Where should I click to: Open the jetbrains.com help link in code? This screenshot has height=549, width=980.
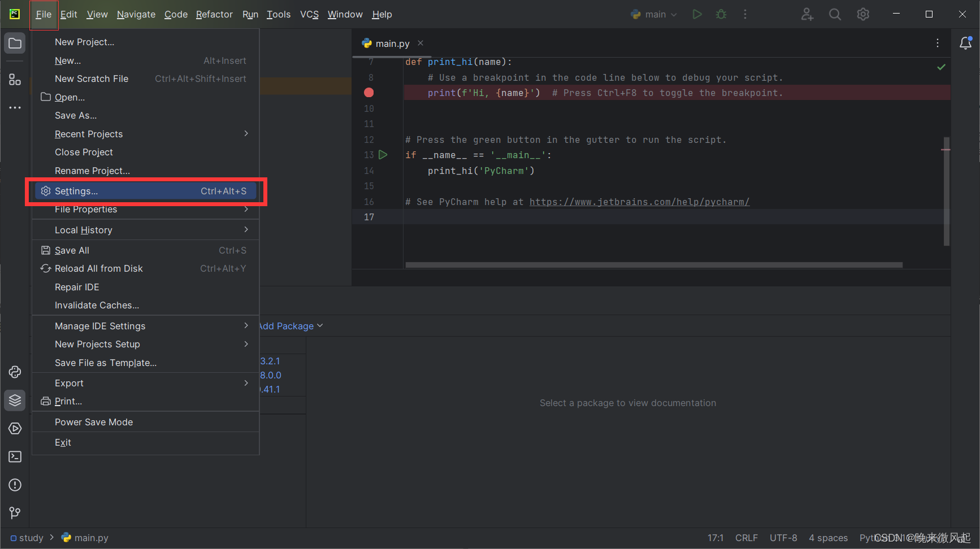tap(639, 202)
